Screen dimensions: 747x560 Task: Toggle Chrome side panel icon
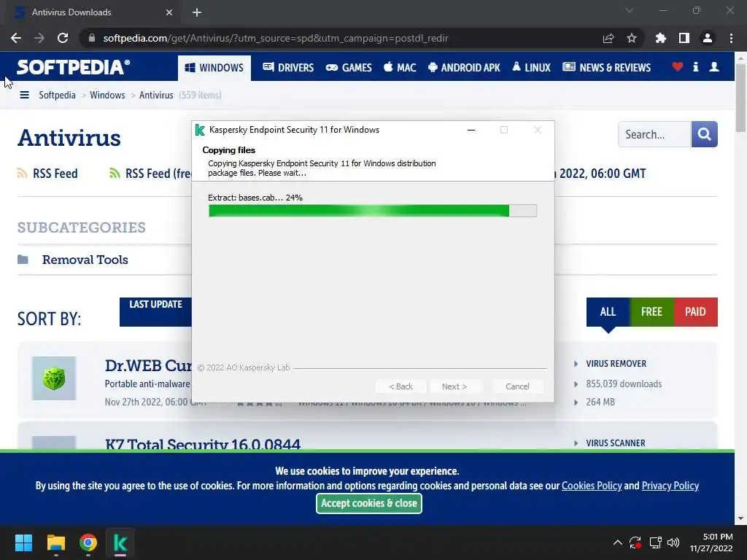pos(684,38)
